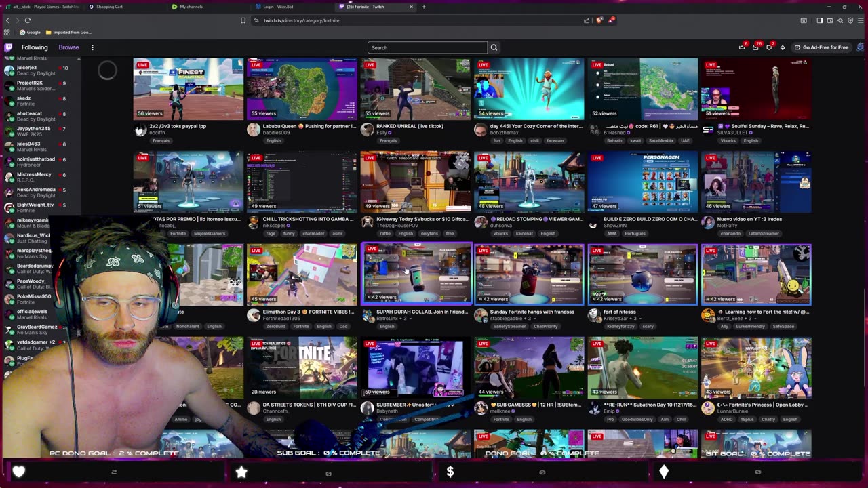
Task: Click the ZeroBuild tag under Fortnitedad1305
Action: click(276, 327)
